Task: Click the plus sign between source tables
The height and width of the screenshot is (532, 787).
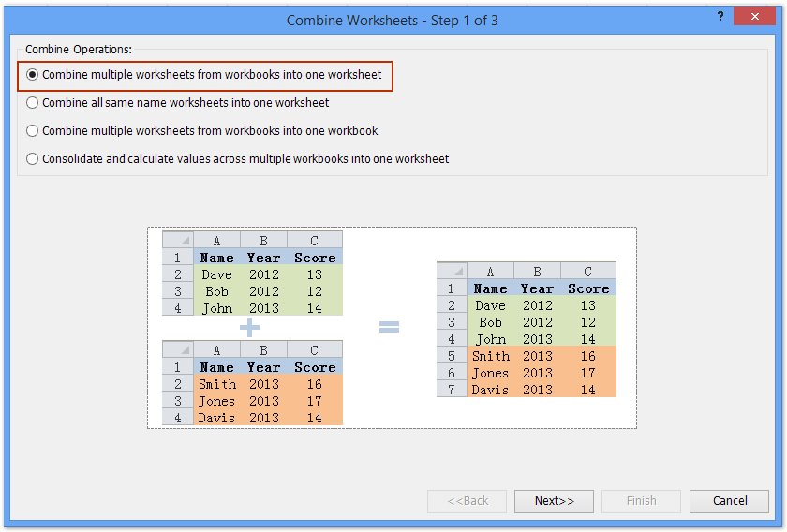Action: click(250, 327)
